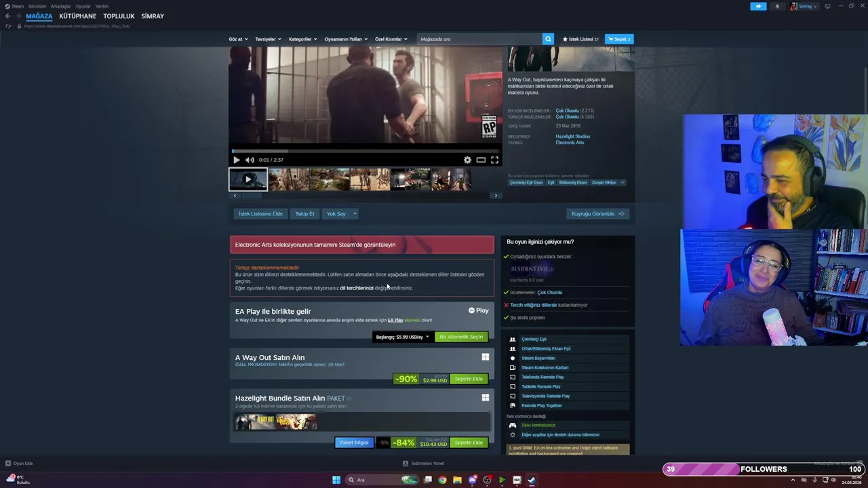Click Bir Abonelik Seçin button
This screenshot has width=868, height=488.
[x=461, y=337]
